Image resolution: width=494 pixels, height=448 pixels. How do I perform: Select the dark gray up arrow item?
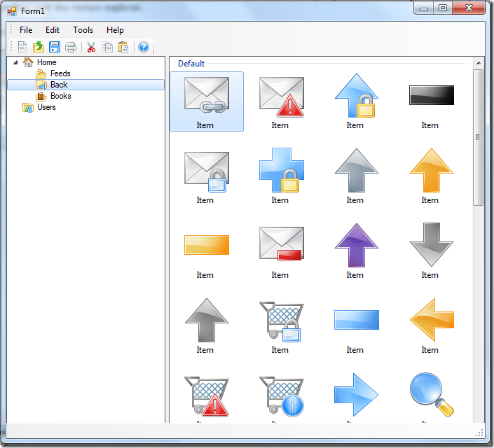tap(207, 326)
